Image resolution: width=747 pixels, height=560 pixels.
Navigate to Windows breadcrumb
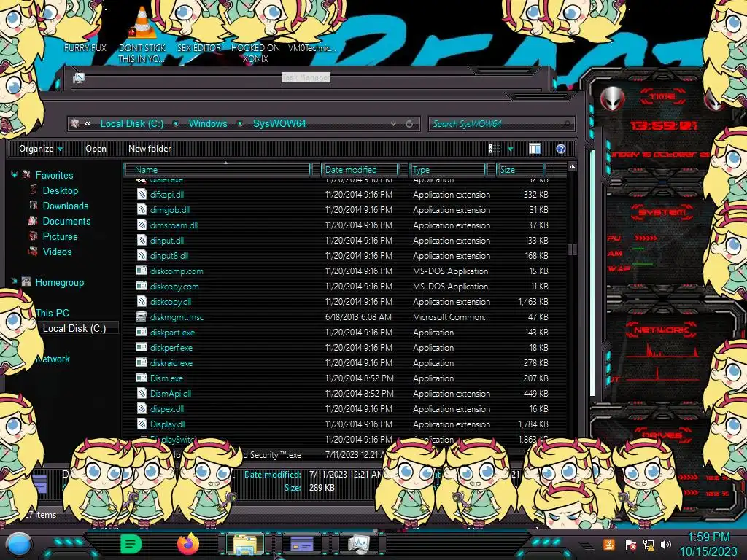point(208,124)
